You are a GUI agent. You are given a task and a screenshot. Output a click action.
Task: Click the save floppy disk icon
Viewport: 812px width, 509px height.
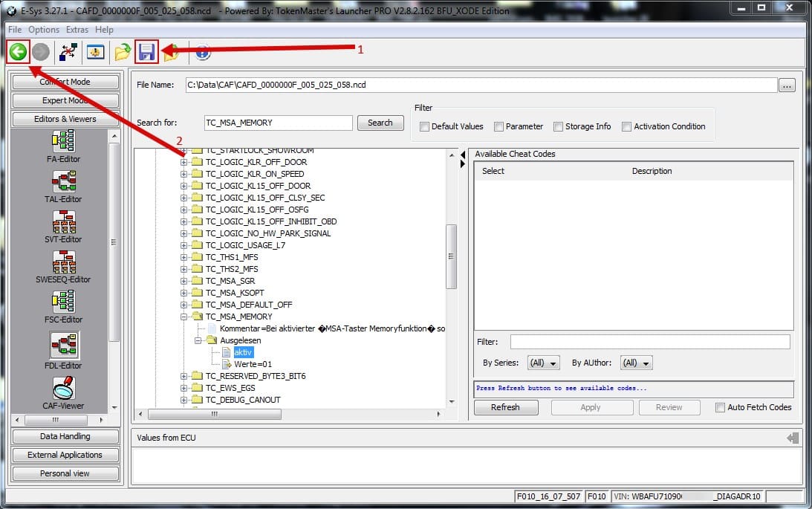pyautogui.click(x=146, y=52)
